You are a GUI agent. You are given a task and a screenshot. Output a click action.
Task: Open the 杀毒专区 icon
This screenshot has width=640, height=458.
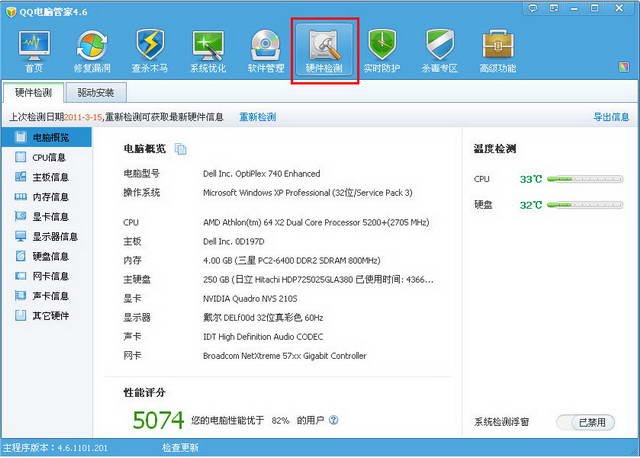click(x=440, y=48)
